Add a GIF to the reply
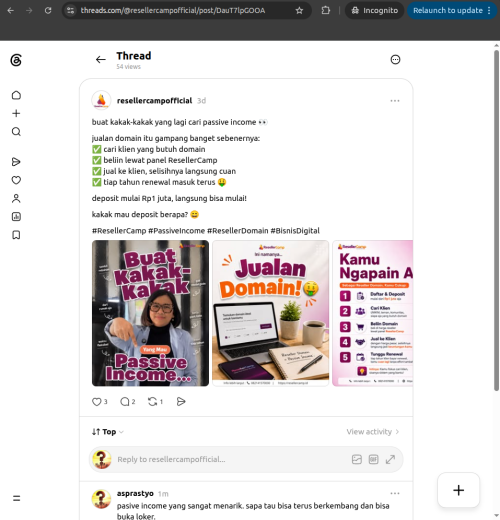Image resolution: width=500 pixels, height=520 pixels. click(373, 459)
